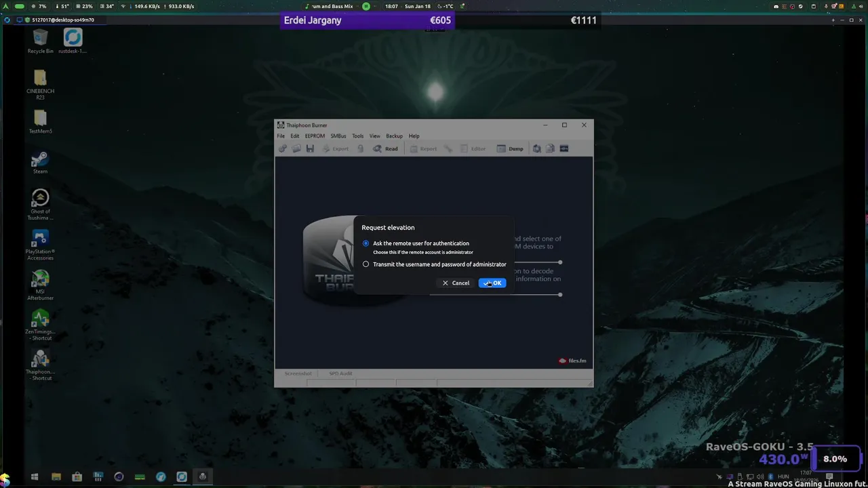
Task: Click green memory module taskbar icon
Action: pyautogui.click(x=140, y=477)
